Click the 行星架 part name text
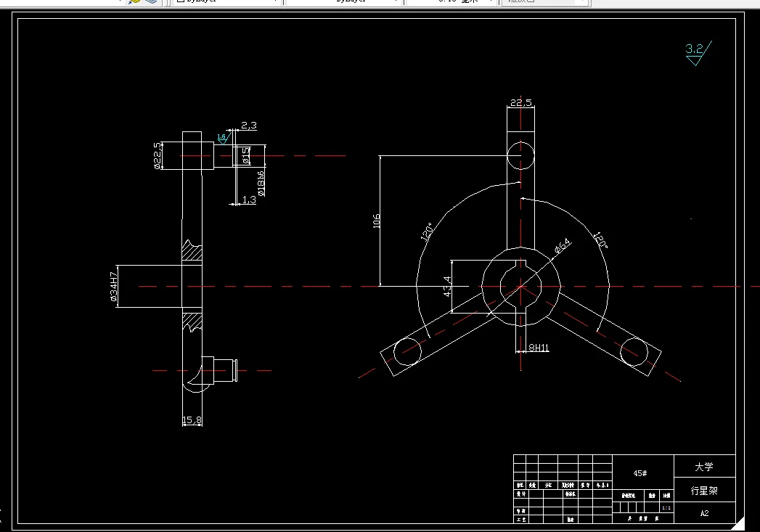The image size is (760, 532). coord(704,491)
